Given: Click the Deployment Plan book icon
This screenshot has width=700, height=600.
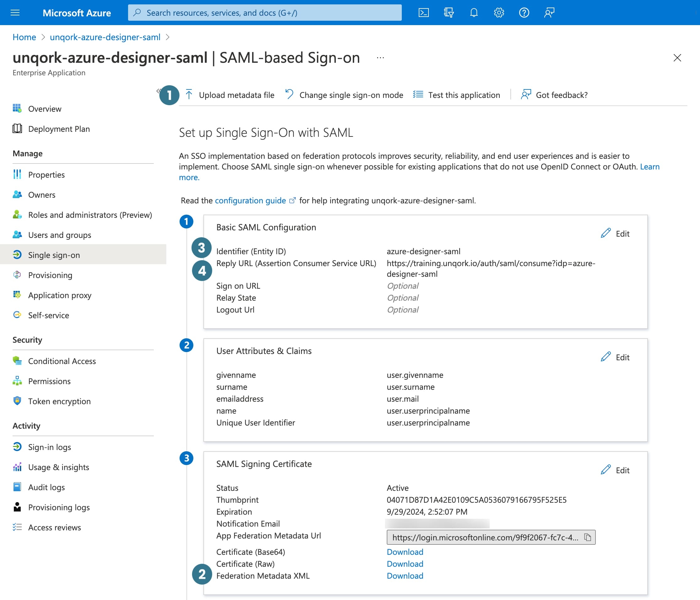Looking at the screenshot, I should [x=17, y=129].
